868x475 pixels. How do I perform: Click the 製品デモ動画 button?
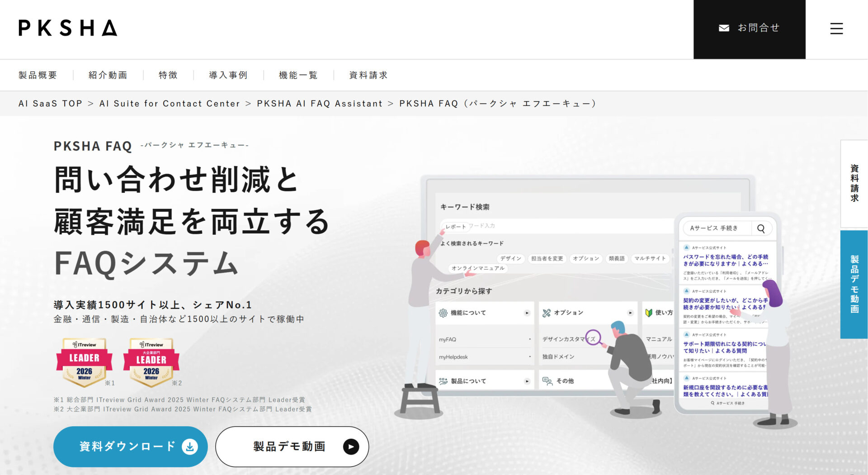(292, 446)
